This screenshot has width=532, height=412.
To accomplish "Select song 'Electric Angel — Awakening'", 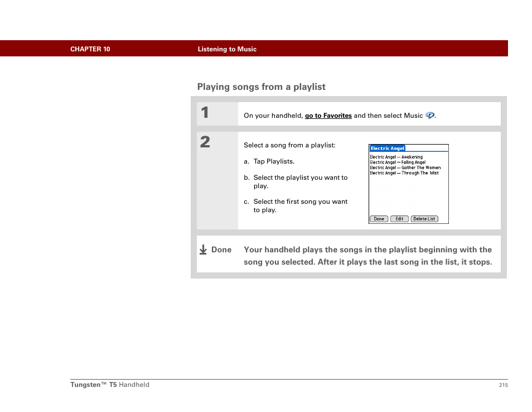I will (396, 157).
